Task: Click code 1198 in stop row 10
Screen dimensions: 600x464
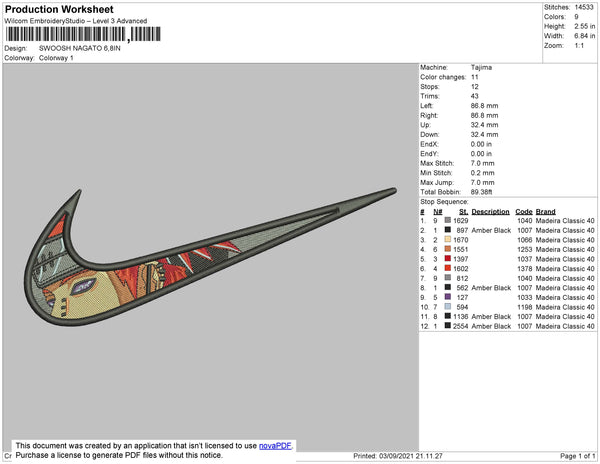Action: click(x=525, y=307)
